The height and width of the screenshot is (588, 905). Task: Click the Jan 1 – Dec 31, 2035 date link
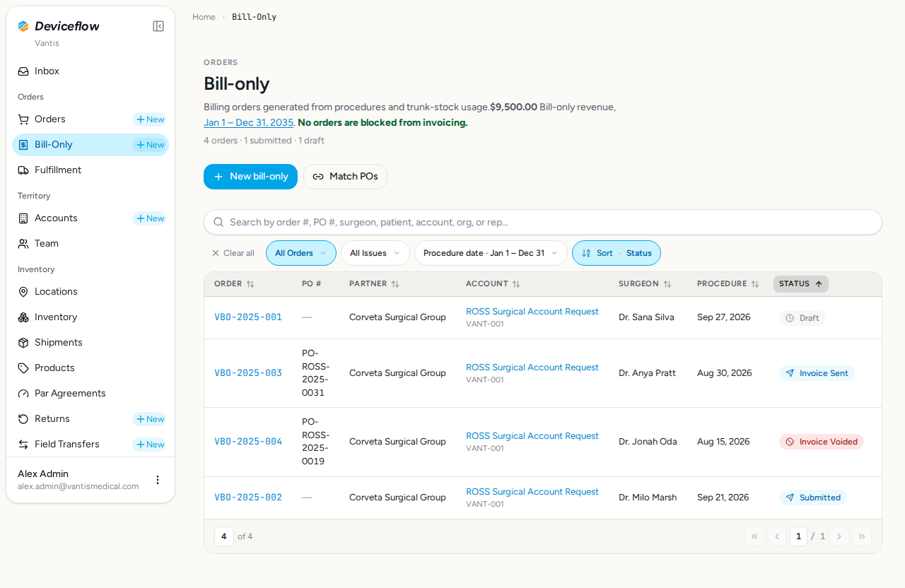[x=248, y=122]
